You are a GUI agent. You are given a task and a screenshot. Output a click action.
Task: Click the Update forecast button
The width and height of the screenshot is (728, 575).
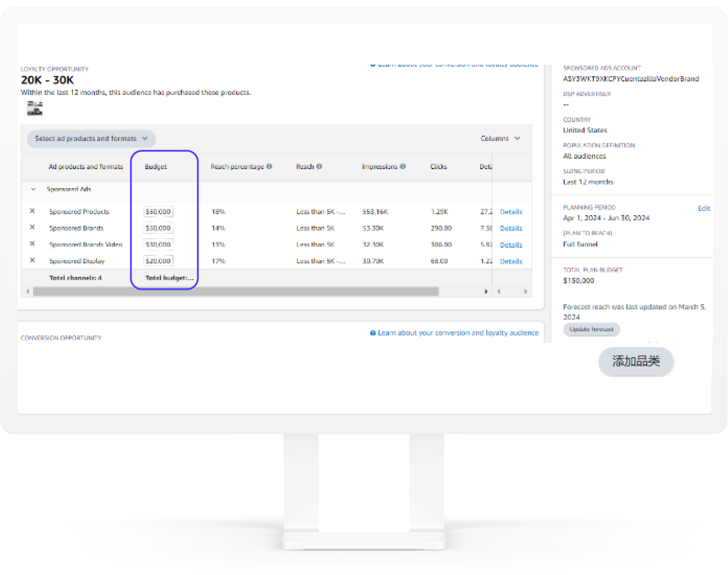click(x=591, y=330)
